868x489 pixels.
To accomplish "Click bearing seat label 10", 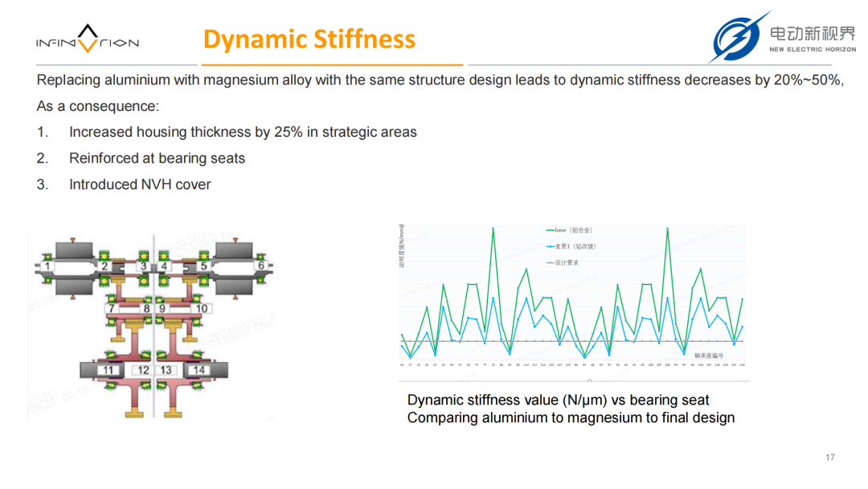I will click(x=201, y=309).
